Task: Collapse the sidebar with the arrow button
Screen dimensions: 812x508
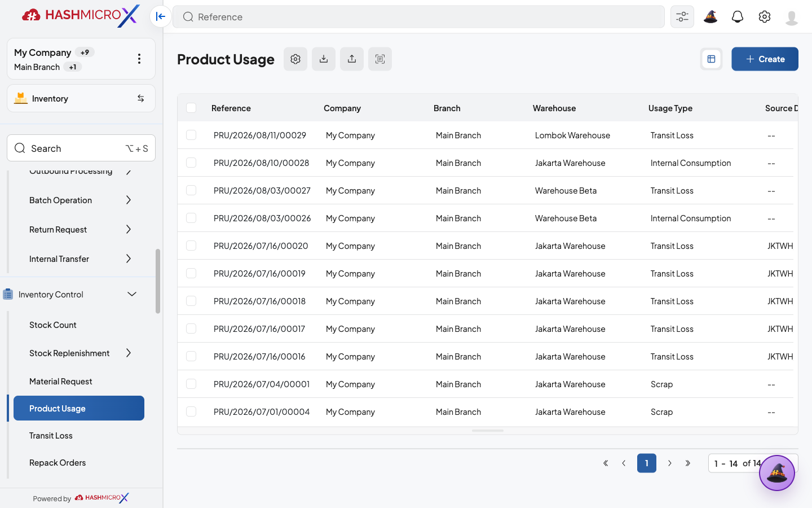Action: (161, 16)
